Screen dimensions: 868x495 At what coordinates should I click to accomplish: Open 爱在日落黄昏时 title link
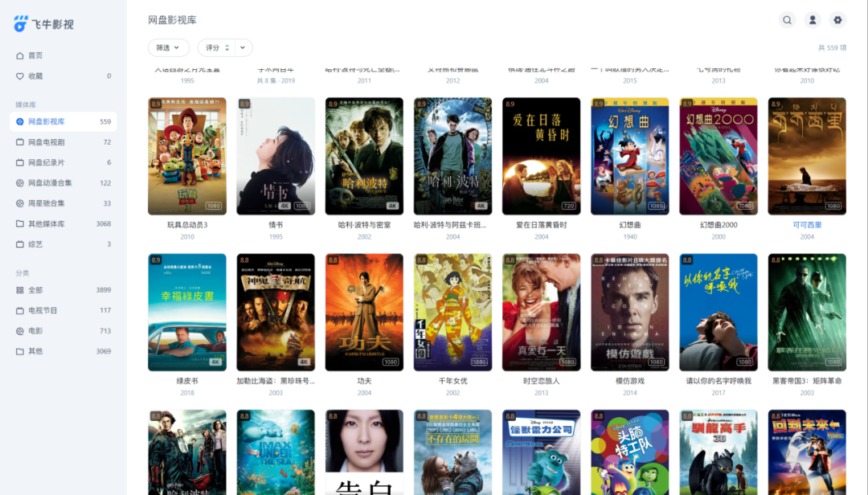[x=542, y=225]
